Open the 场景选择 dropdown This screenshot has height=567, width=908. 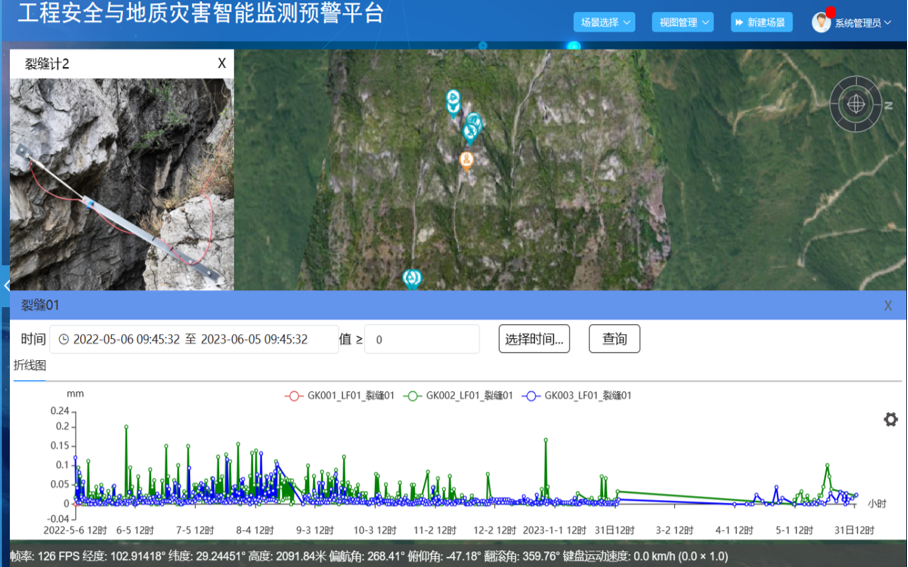pos(605,22)
